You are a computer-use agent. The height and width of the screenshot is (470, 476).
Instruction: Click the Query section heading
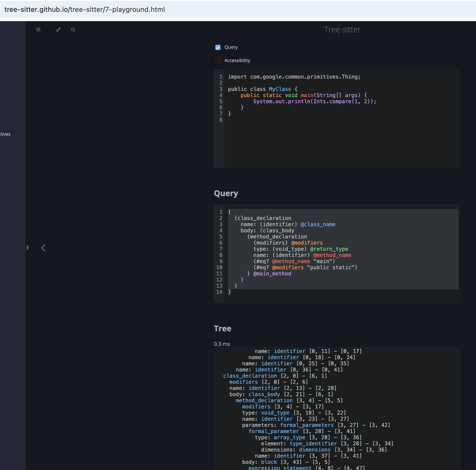click(x=226, y=193)
